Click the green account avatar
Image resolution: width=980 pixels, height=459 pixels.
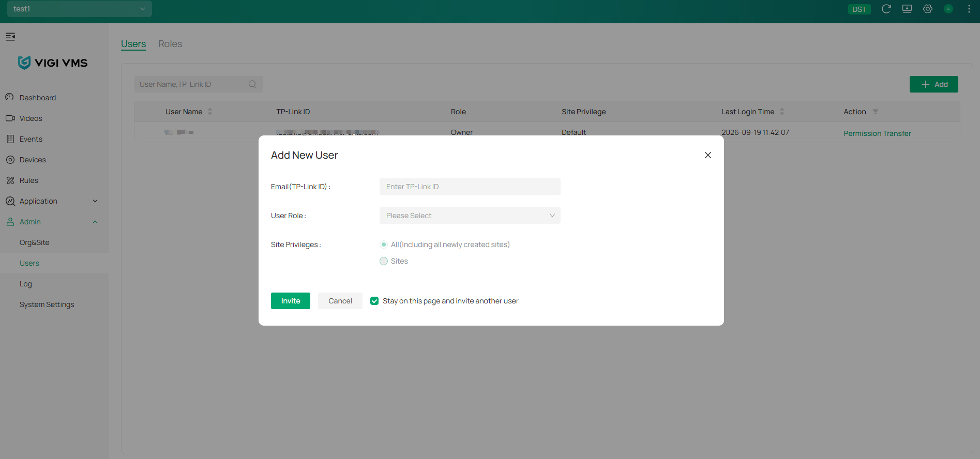(x=948, y=9)
